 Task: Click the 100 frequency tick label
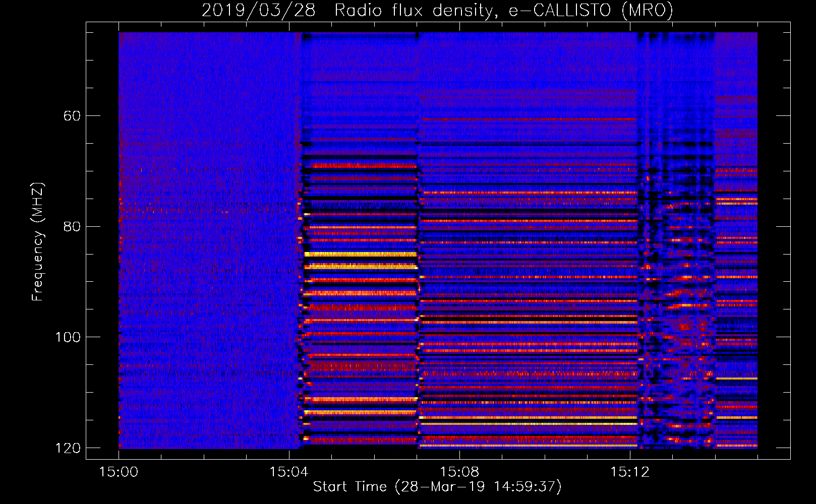click(68, 337)
